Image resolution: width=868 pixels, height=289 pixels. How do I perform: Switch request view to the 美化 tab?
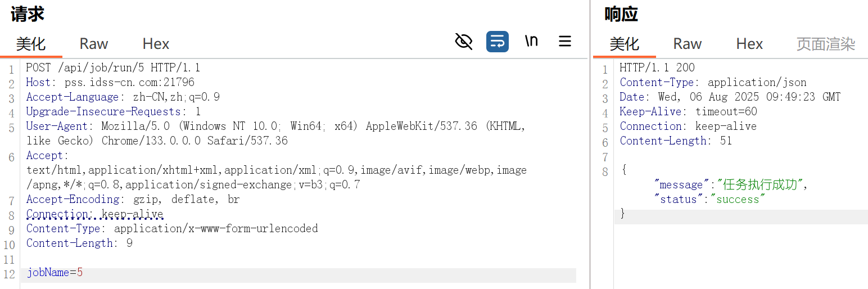pyautogui.click(x=31, y=44)
